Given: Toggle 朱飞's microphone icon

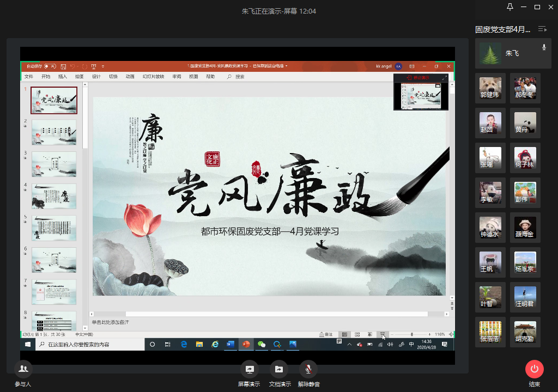Looking at the screenshot, I should pyautogui.click(x=544, y=48).
